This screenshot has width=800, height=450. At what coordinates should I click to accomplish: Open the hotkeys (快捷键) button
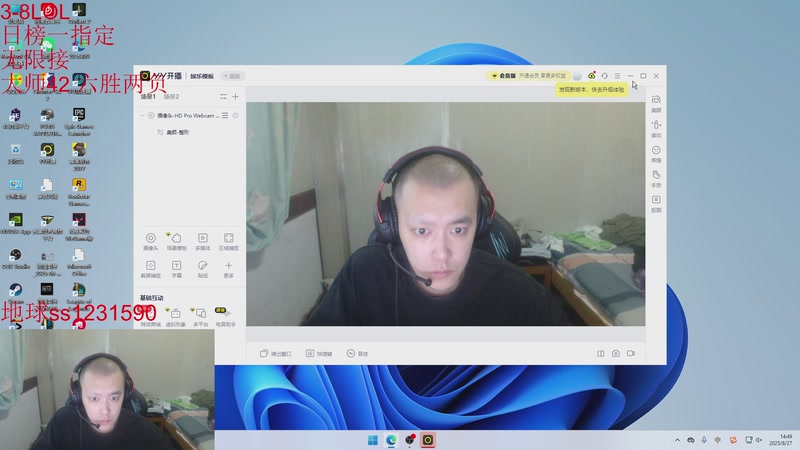click(x=319, y=354)
